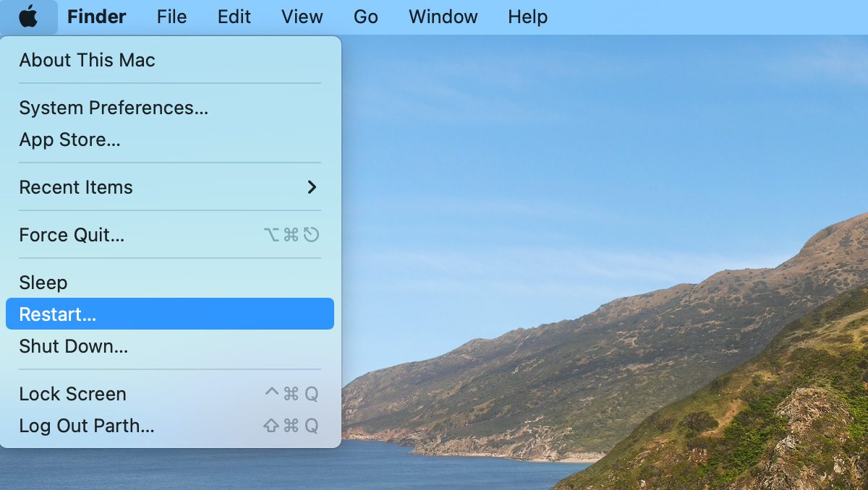Open the Window menu

pyautogui.click(x=443, y=17)
